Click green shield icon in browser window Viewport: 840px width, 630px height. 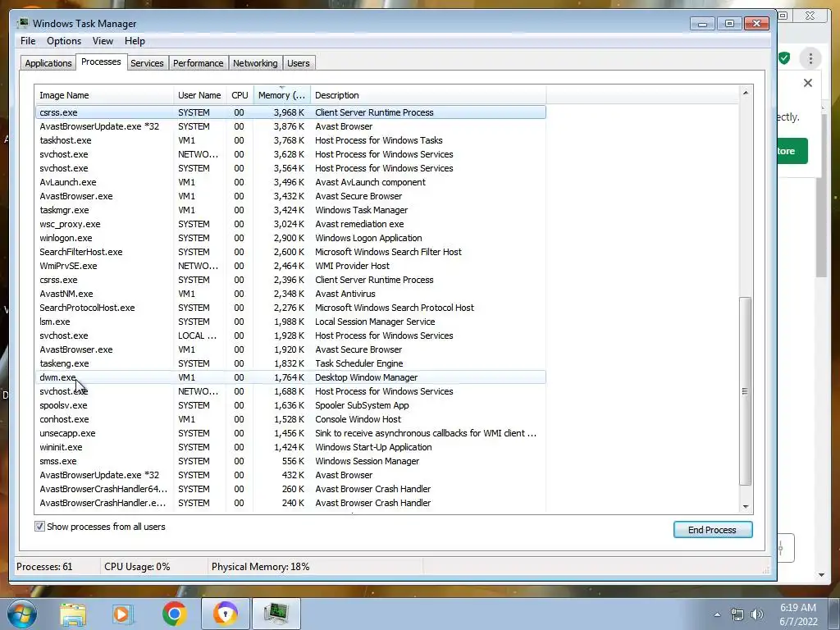tap(784, 58)
